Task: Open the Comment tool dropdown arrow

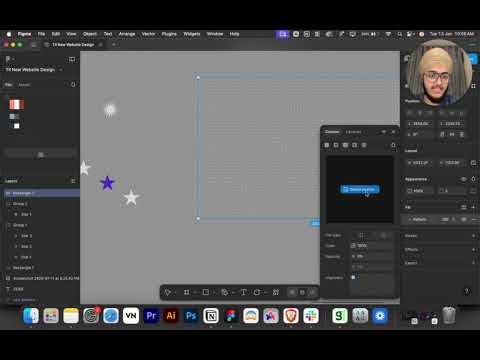Action: coord(265,292)
